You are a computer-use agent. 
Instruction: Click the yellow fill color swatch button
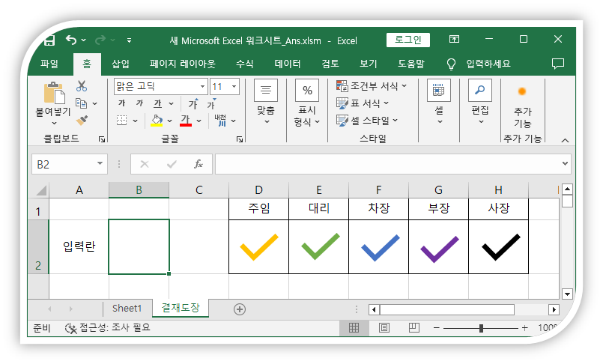pyautogui.click(x=157, y=120)
